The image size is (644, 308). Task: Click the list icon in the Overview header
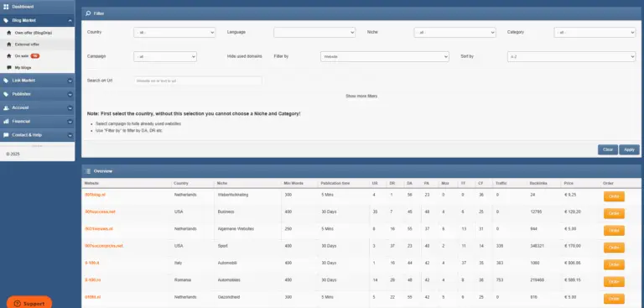(x=88, y=171)
